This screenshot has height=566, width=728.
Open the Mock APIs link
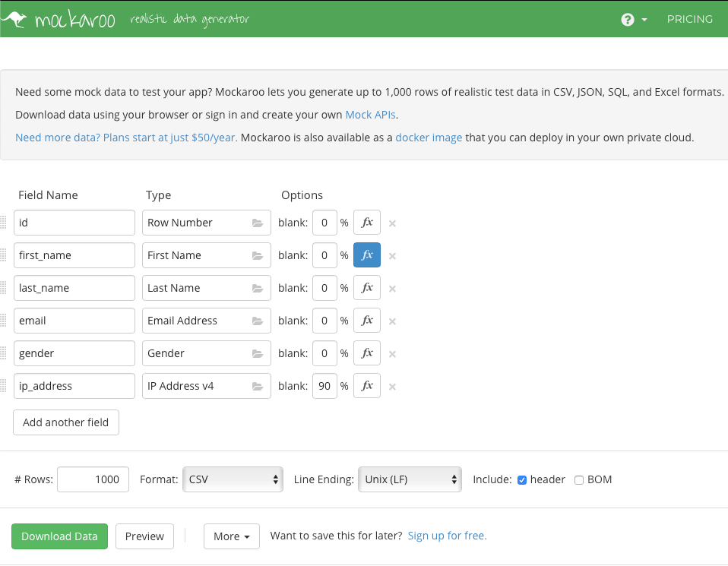click(x=371, y=115)
